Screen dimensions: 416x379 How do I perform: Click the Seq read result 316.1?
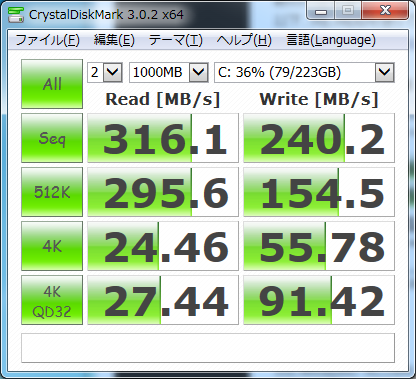point(163,138)
